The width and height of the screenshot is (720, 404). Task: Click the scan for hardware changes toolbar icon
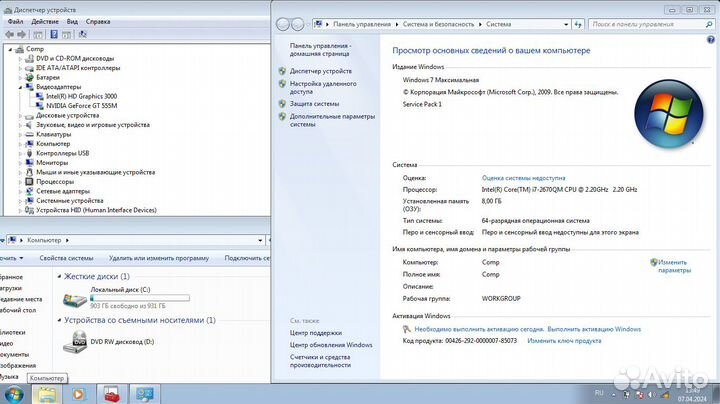(83, 34)
